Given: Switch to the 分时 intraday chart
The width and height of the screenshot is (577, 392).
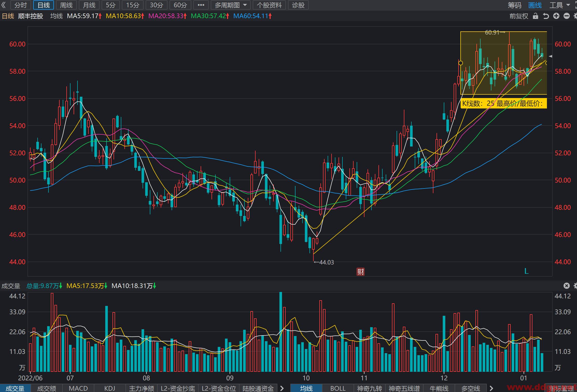Looking at the screenshot, I should point(21,5).
